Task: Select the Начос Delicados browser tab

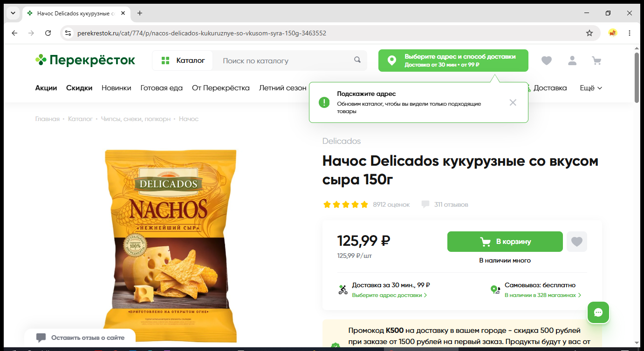Action: point(77,13)
